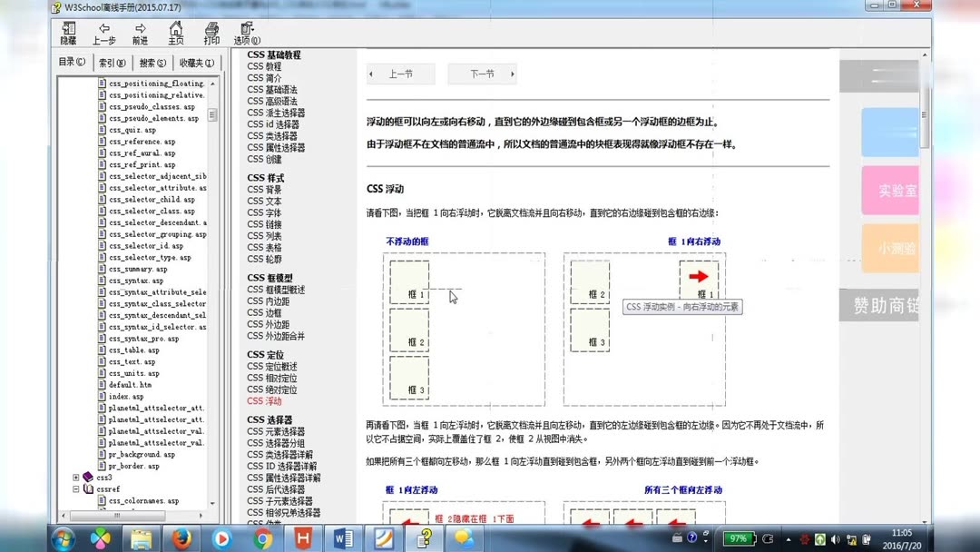Open Microsoft Word from the taskbar

click(x=343, y=539)
